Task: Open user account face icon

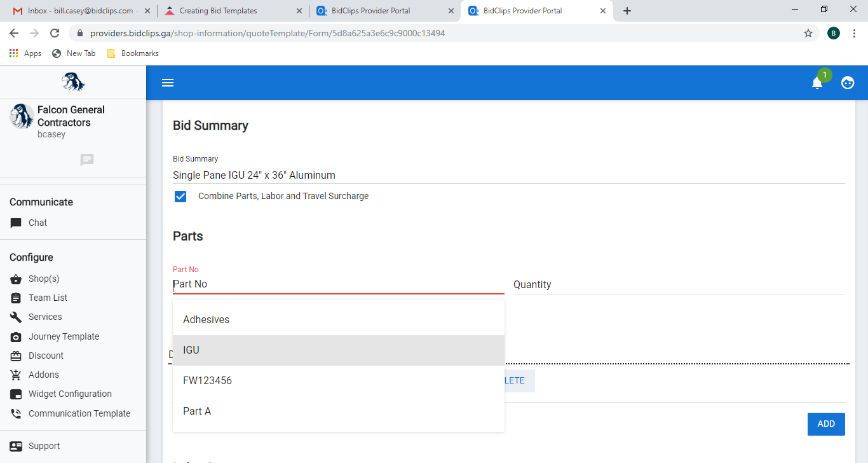Action: (x=848, y=83)
